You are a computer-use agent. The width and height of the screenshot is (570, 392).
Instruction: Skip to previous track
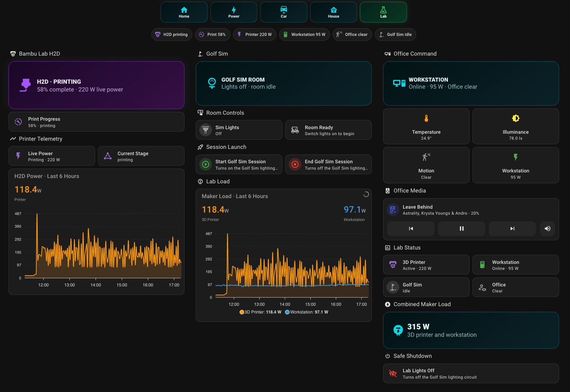tap(411, 229)
